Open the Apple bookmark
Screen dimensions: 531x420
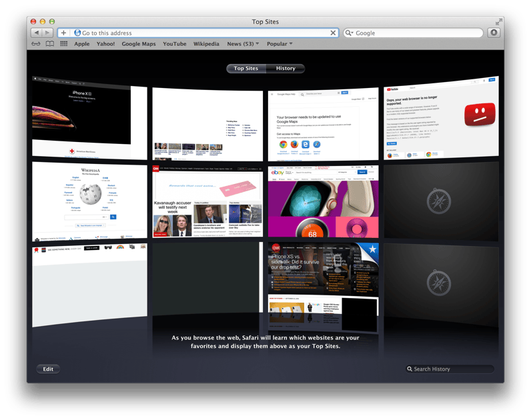click(82, 43)
